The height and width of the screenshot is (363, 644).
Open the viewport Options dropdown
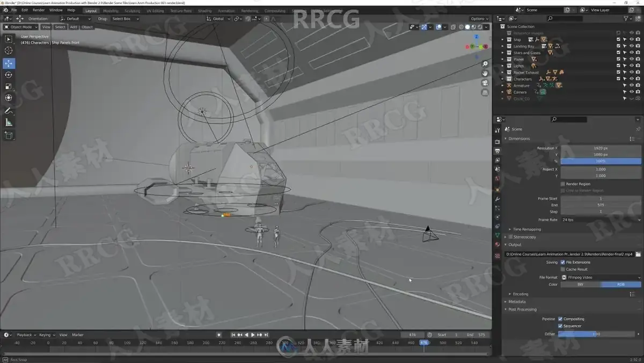479,19
